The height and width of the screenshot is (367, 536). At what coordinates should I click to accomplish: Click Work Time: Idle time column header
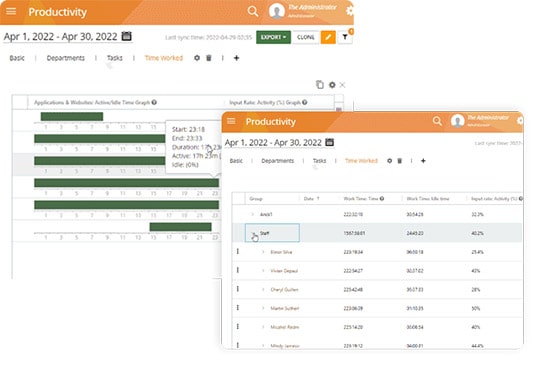(x=428, y=199)
